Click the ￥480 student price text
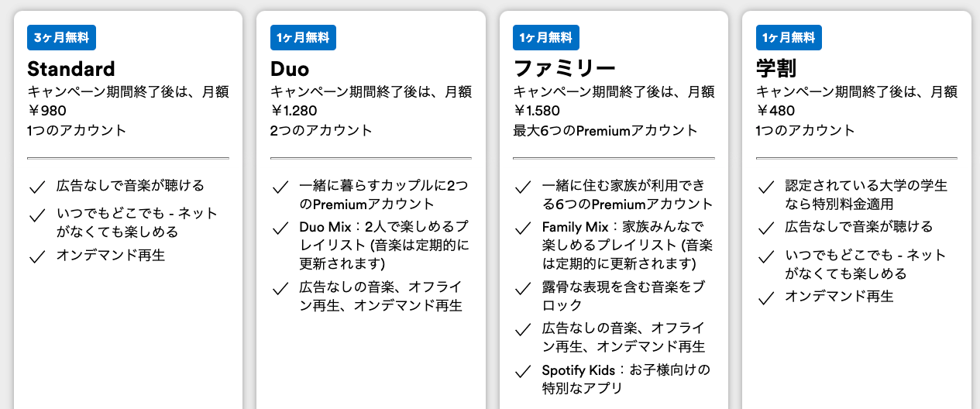The width and height of the screenshot is (980, 409). 775,111
